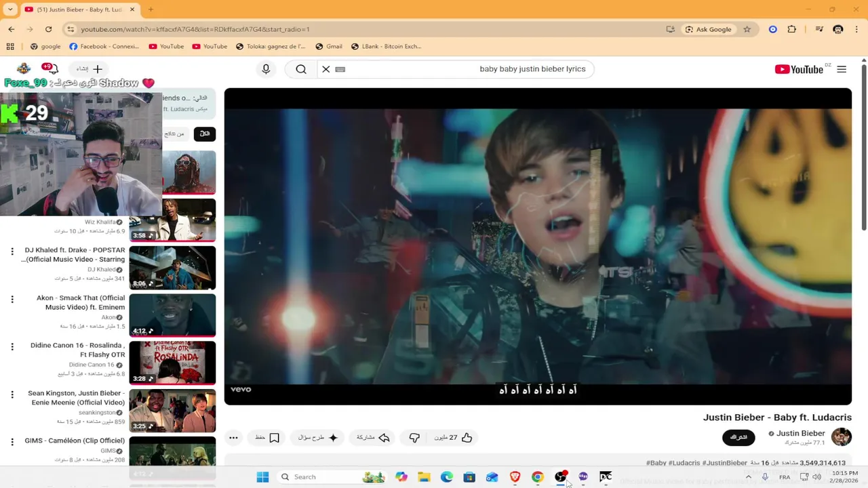The height and width of the screenshot is (488, 868).
Task: Open the on-screen keyboard icon in search box
Action: [340, 69]
